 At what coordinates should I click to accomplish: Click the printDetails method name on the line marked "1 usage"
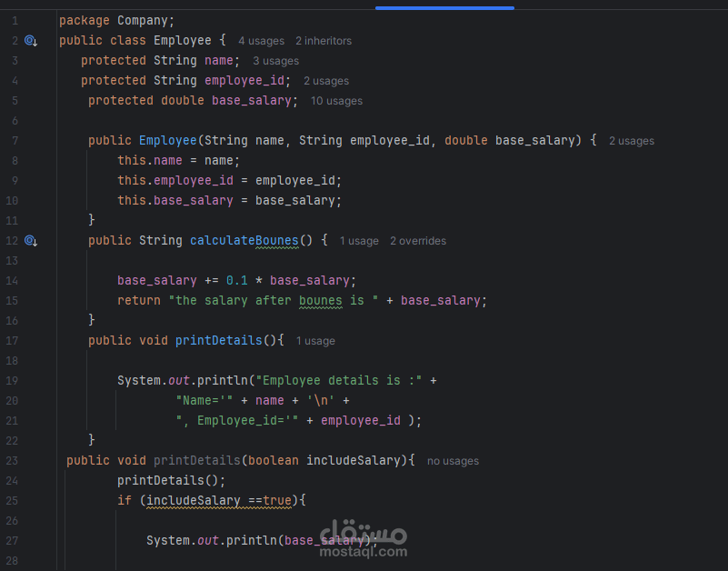(219, 340)
